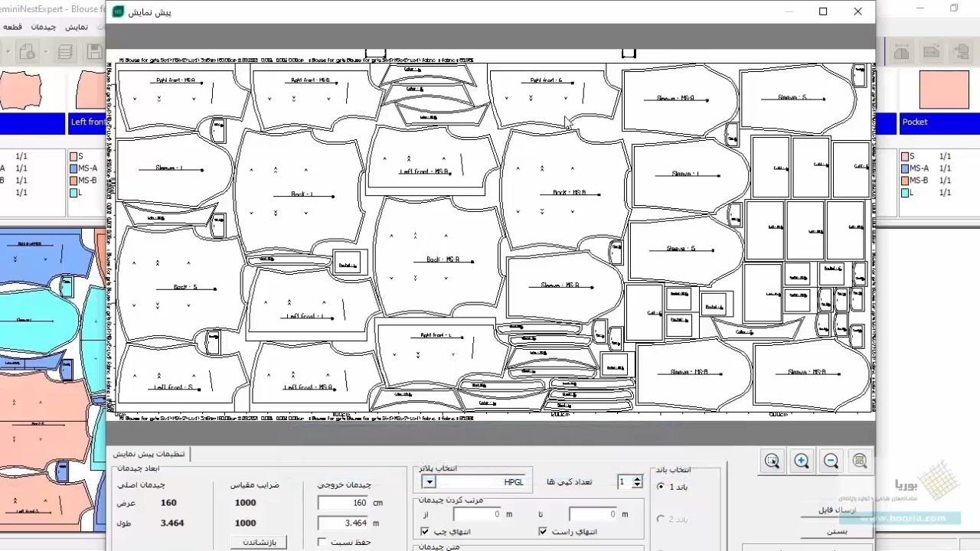Uncheck the انتهای چپ checkbox
This screenshot has width=980, height=551.
click(425, 531)
